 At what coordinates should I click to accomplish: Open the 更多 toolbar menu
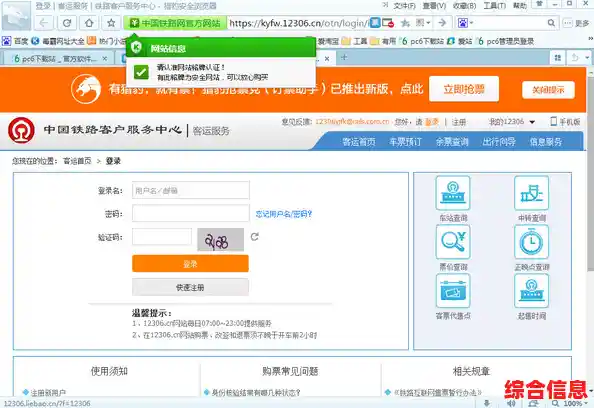(576, 23)
